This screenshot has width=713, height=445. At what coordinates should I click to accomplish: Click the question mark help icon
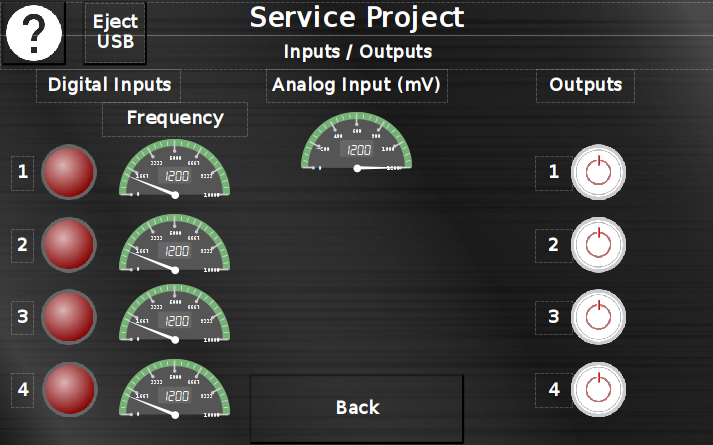tap(35, 33)
